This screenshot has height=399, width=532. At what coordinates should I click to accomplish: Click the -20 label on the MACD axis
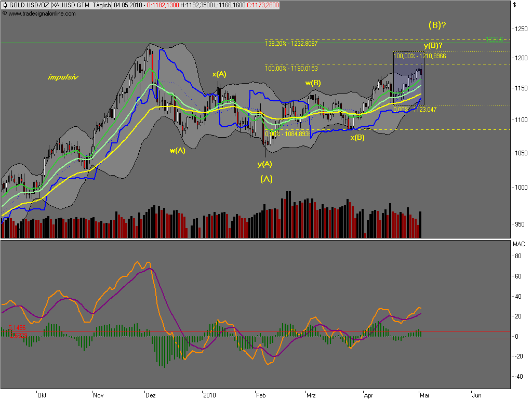click(x=518, y=356)
